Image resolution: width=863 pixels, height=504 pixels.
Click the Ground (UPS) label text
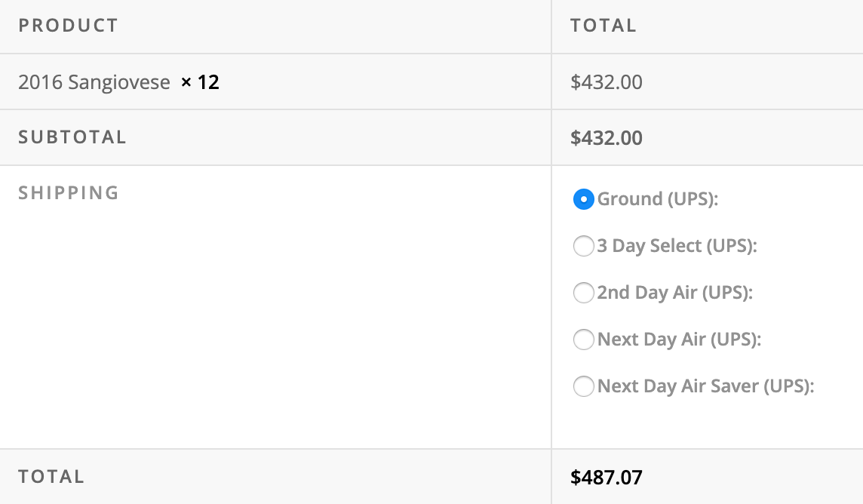point(658,199)
